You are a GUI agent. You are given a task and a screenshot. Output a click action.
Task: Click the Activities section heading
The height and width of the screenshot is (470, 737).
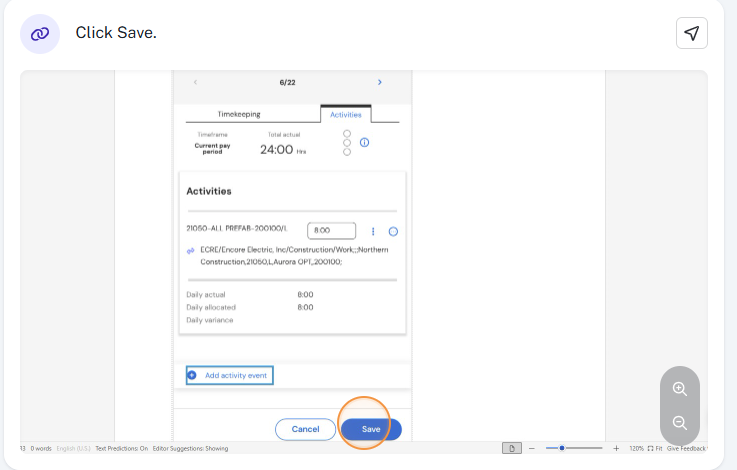pyautogui.click(x=209, y=191)
